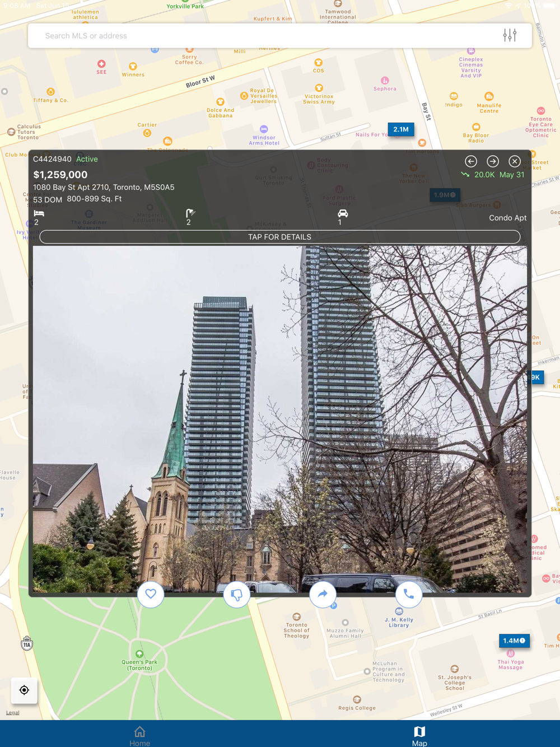Tap the Cineplex Cinemas Varsity pin

(471, 51)
